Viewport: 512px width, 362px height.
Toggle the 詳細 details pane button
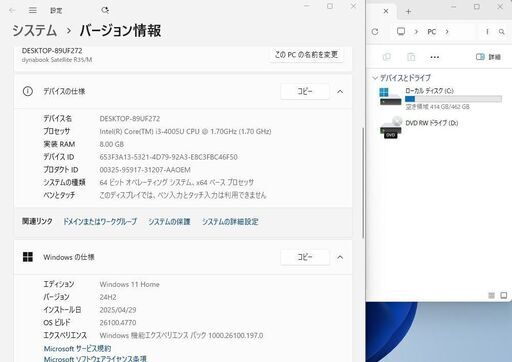click(x=488, y=57)
